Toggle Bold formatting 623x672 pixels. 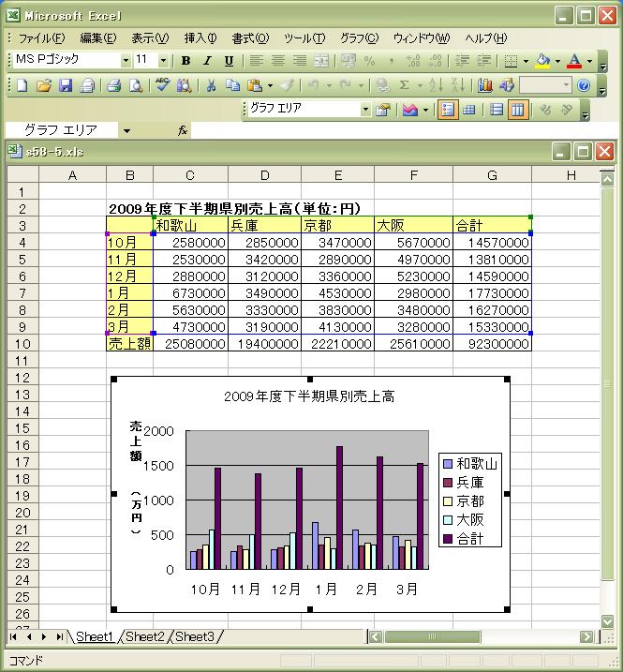(185, 60)
